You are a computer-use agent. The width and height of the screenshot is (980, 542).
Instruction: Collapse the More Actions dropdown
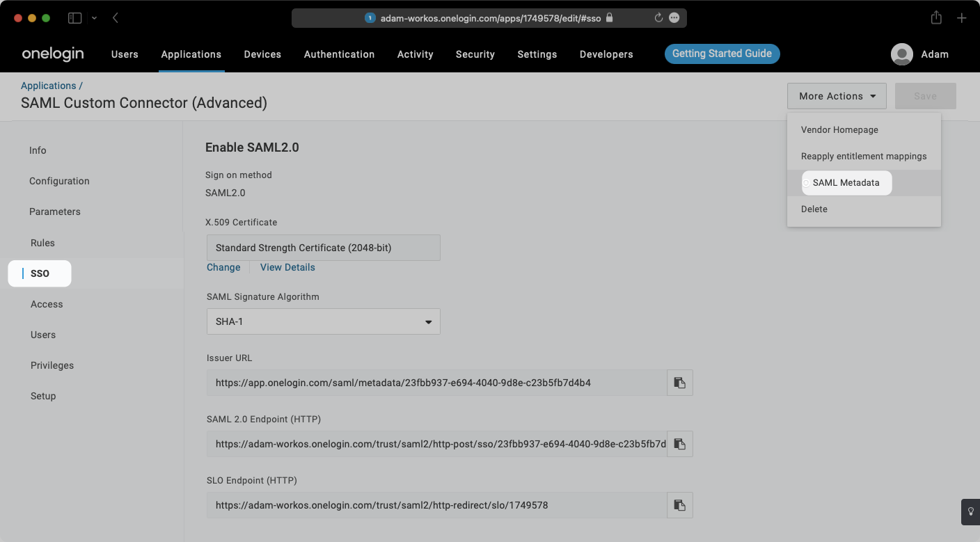point(837,96)
